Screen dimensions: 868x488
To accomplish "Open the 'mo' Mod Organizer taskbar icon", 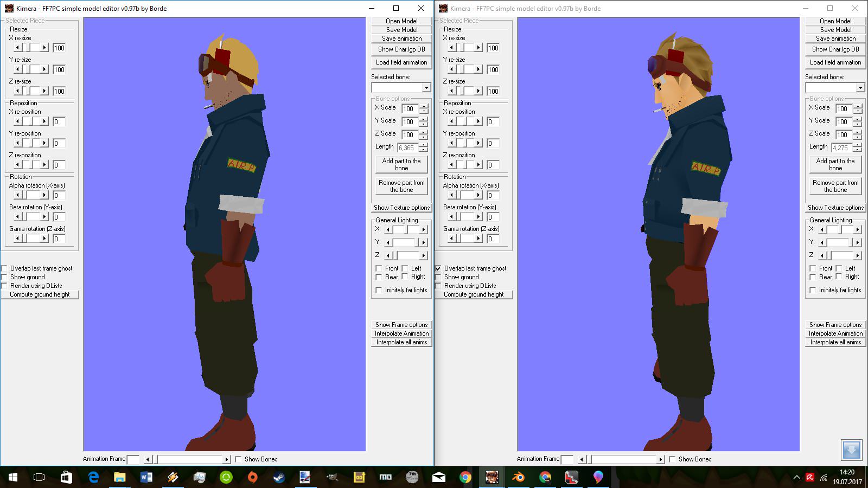I will (x=385, y=477).
